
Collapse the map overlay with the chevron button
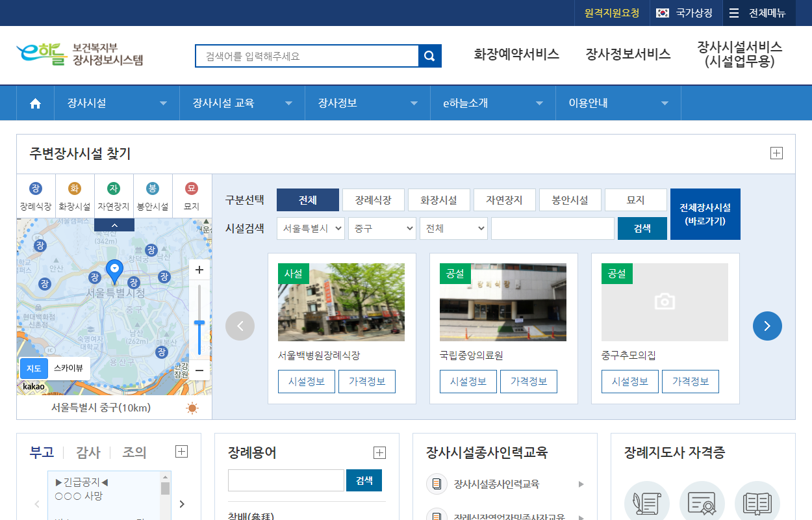tap(114, 224)
